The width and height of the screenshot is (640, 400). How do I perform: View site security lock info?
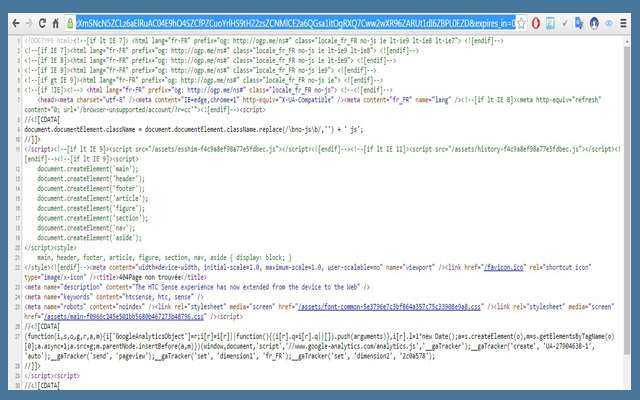click(70, 23)
